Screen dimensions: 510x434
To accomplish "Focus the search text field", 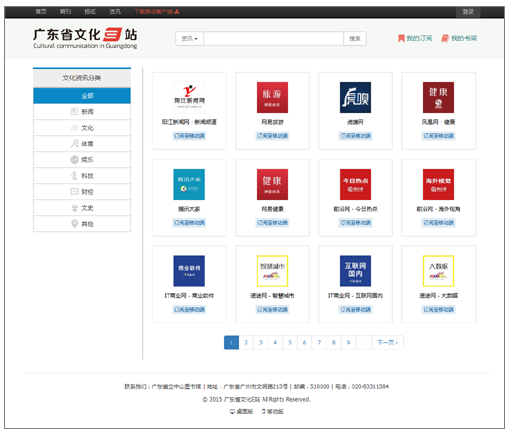I will coord(274,39).
